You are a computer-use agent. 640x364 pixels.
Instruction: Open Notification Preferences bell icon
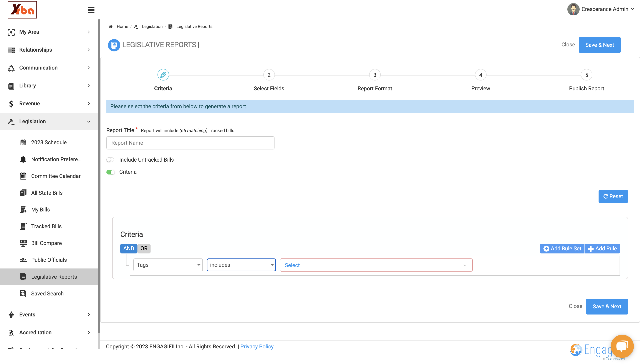pyautogui.click(x=23, y=159)
